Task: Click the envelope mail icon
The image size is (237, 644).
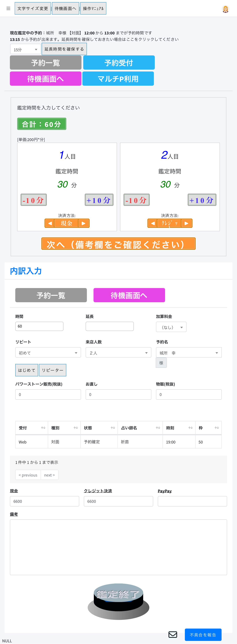Action: 173,634
